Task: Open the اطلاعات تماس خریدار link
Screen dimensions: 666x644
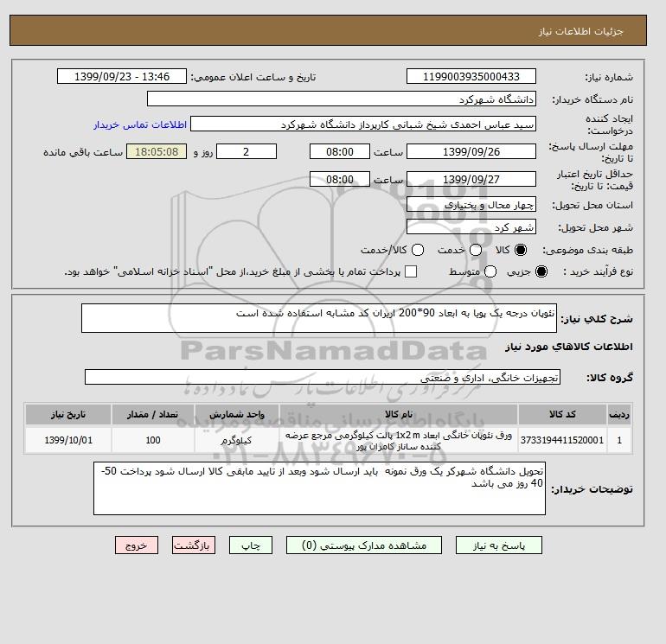Action: (140, 124)
